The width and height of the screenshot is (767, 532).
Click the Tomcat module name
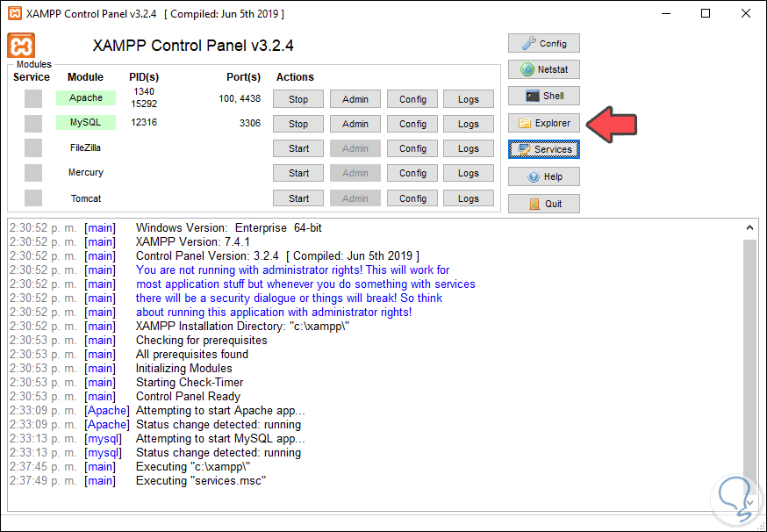click(86, 198)
